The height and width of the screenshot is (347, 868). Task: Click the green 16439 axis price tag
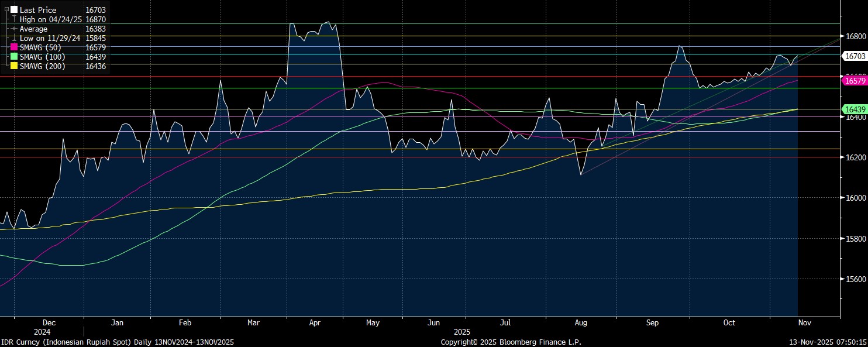[x=853, y=109]
